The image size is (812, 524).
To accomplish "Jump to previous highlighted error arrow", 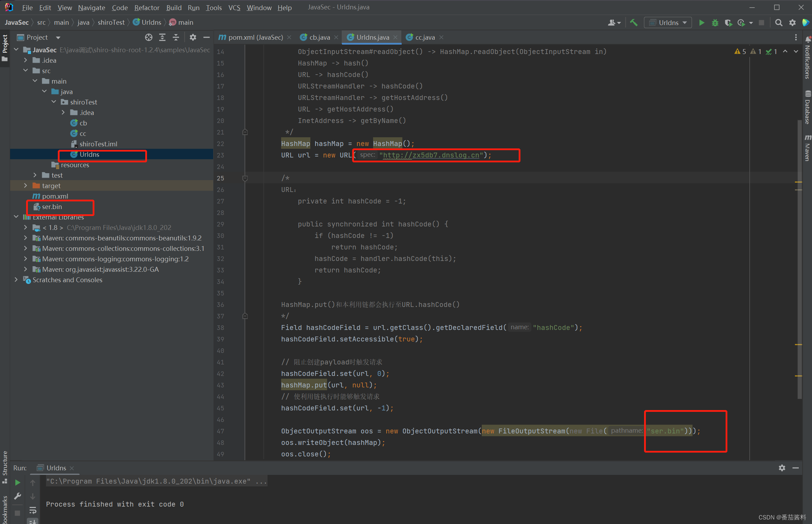I will click(x=785, y=52).
